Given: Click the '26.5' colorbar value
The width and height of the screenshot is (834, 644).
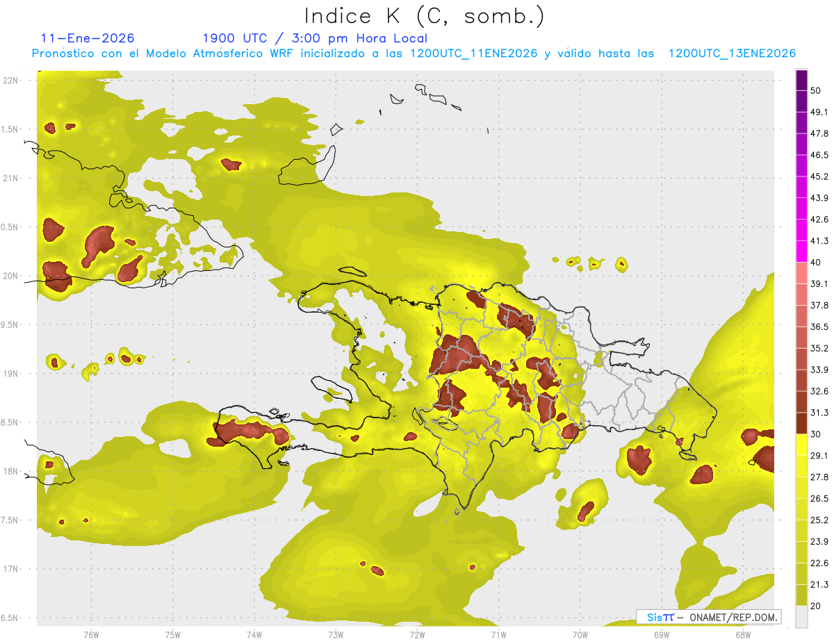Looking at the screenshot, I should coord(819,499).
